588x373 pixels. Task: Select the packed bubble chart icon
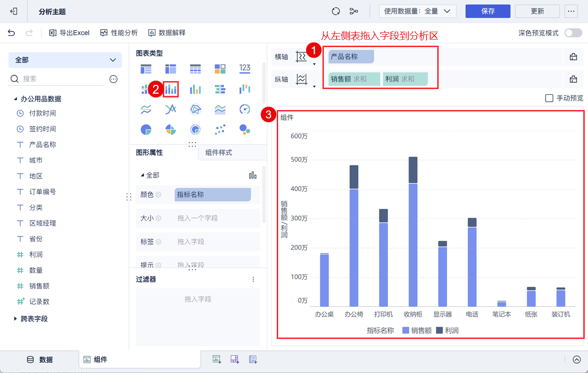point(245,129)
